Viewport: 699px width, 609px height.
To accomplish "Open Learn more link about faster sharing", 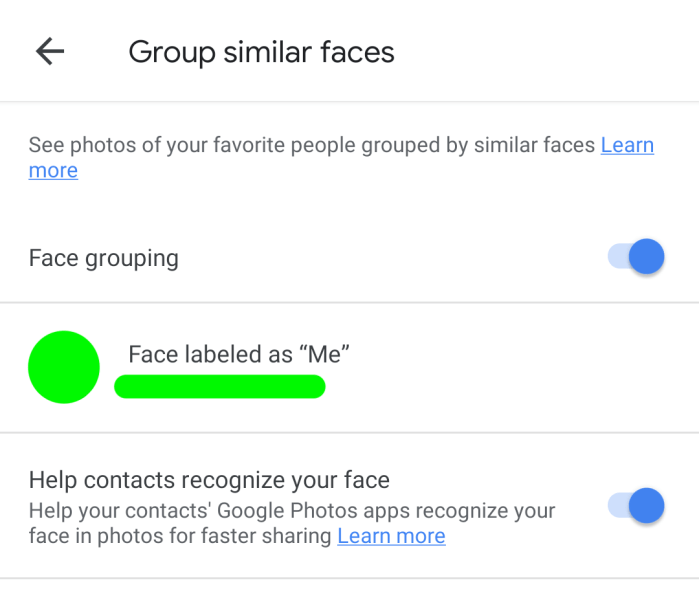I will click(391, 537).
